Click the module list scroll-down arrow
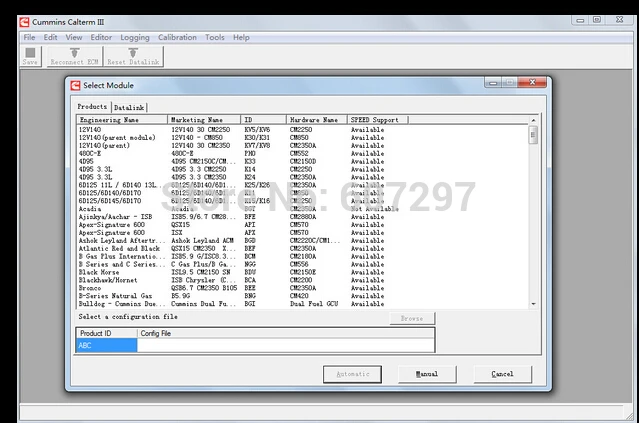639x423 pixels. [533, 304]
